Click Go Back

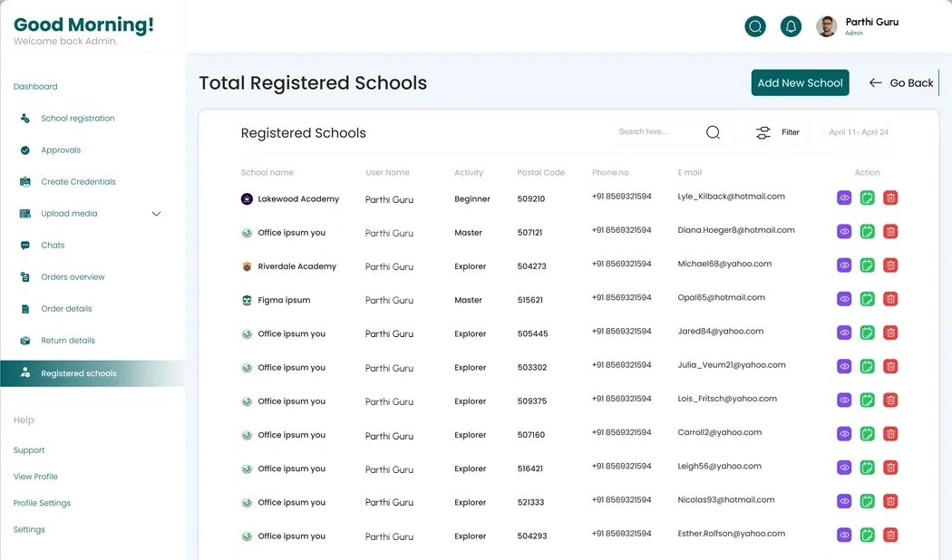coord(901,82)
